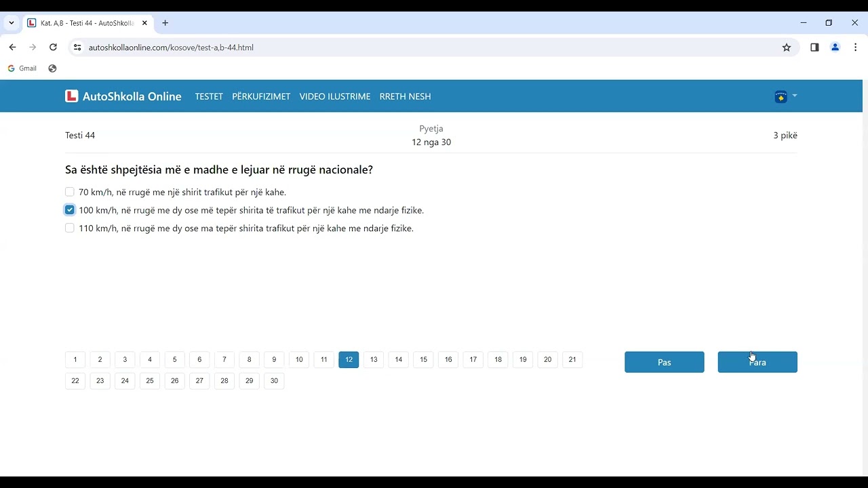Jump to question 16
The image size is (868, 488).
(448, 359)
